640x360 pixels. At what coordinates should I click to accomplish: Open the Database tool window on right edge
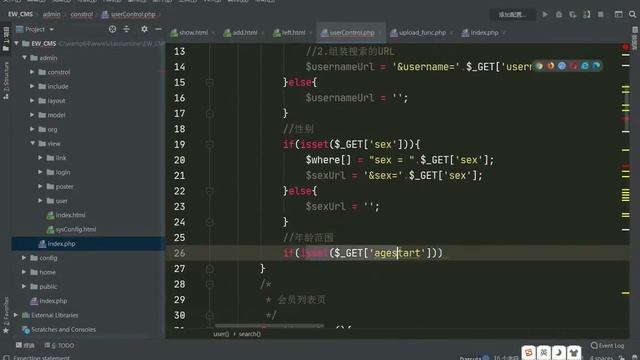(635, 39)
